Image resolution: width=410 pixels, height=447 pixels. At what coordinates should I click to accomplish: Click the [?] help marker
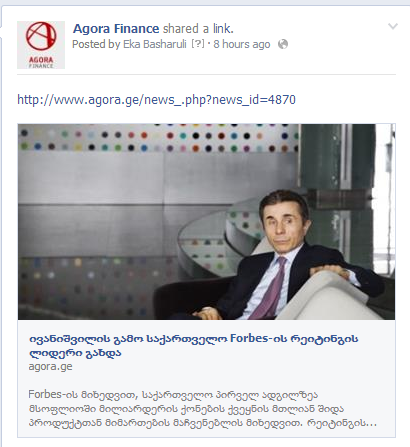(x=198, y=44)
